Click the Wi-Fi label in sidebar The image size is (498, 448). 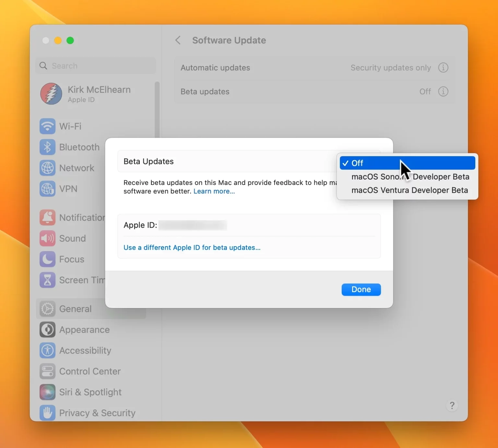coord(70,126)
